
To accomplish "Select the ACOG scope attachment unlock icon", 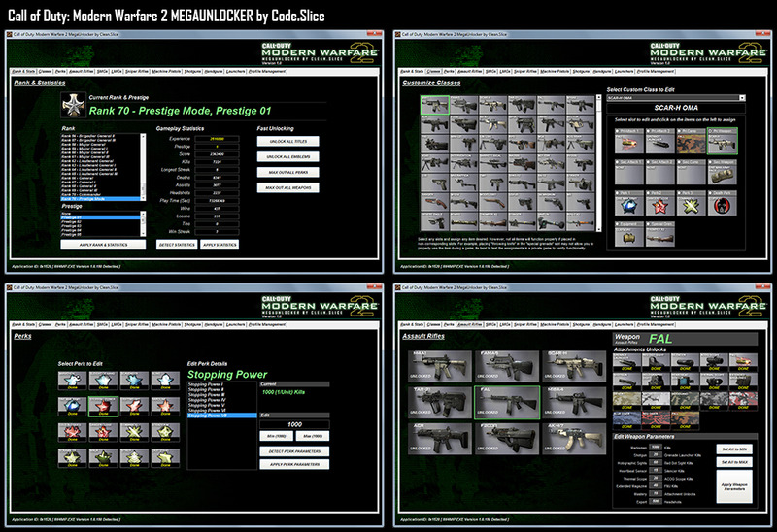I will pyautogui.click(x=714, y=362).
